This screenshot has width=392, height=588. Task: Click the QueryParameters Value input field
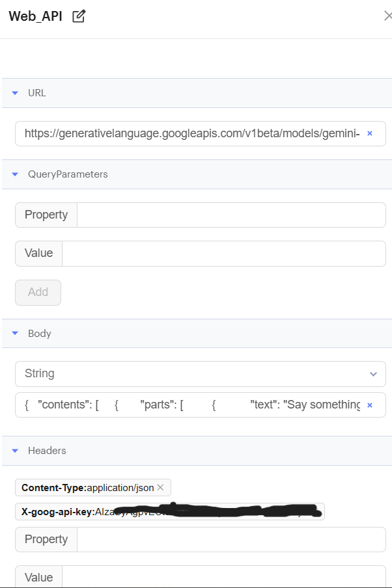coord(223,253)
